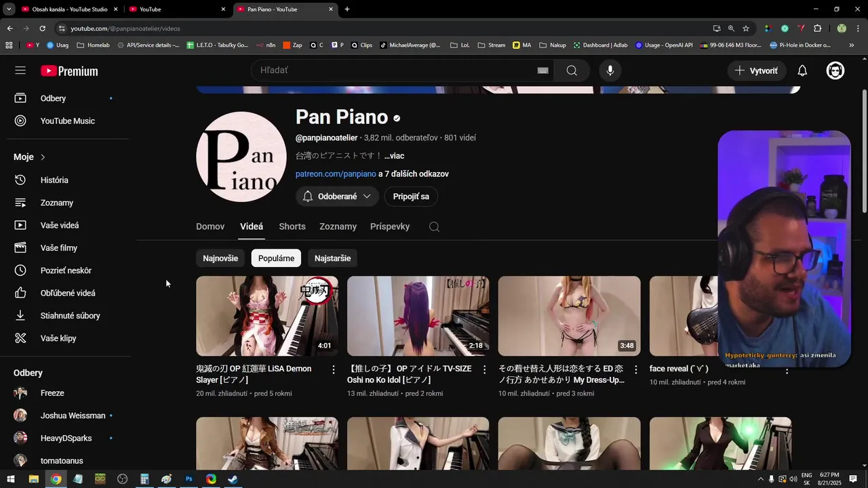Open account avatar menu
Viewport: 868px width, 488px height.
click(x=835, y=70)
